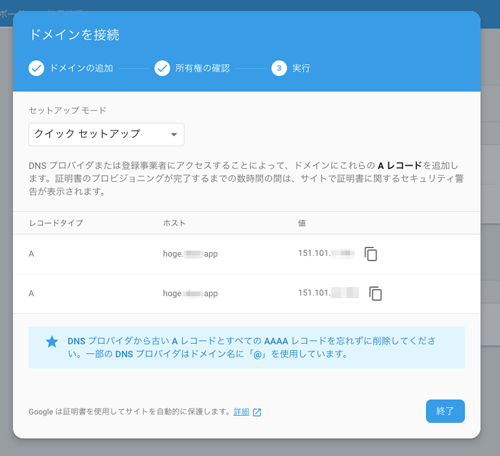Image resolution: width=500 pixels, height=456 pixels.
Task: Open the 詳細 link
Action: pos(241,412)
